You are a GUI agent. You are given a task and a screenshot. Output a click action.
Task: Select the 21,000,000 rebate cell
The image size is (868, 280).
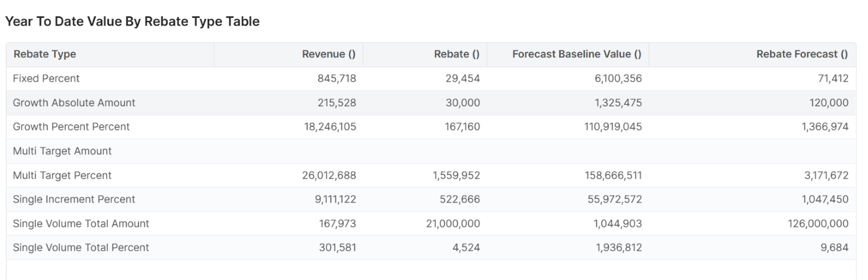click(453, 223)
